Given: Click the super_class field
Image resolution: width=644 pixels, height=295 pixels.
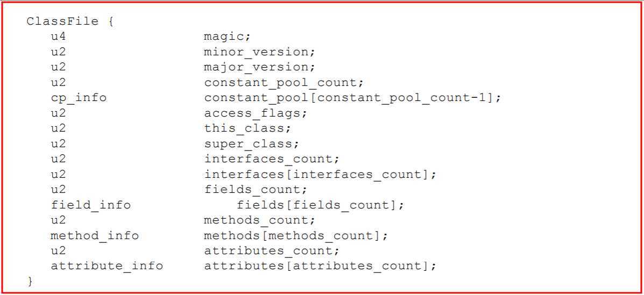Looking at the screenshot, I should (251, 144).
